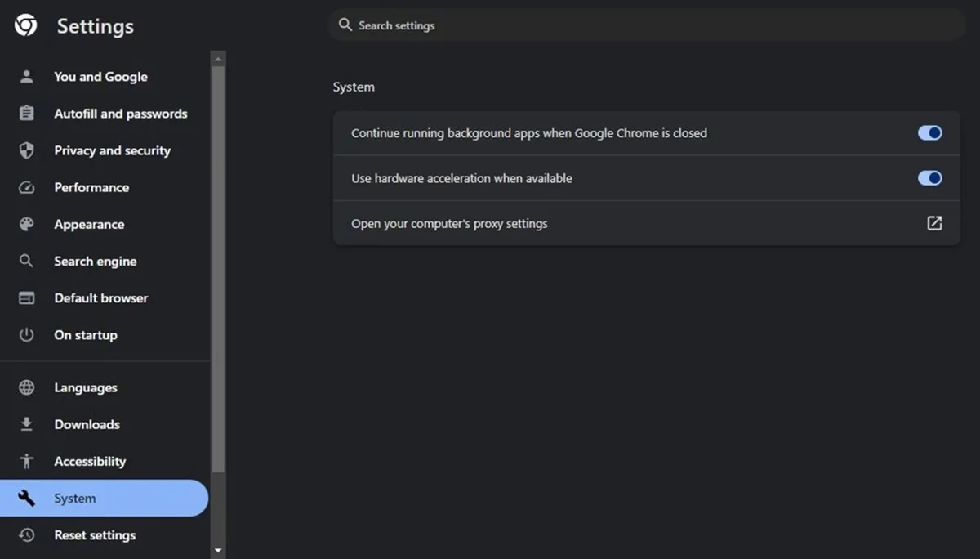
Task: Toggle Use hardware acceleration switch
Action: [x=930, y=178]
